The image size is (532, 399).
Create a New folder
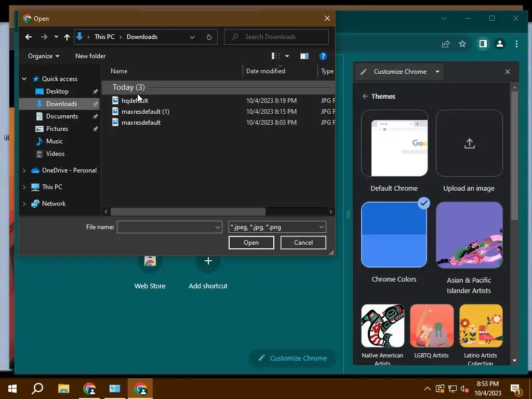90,56
